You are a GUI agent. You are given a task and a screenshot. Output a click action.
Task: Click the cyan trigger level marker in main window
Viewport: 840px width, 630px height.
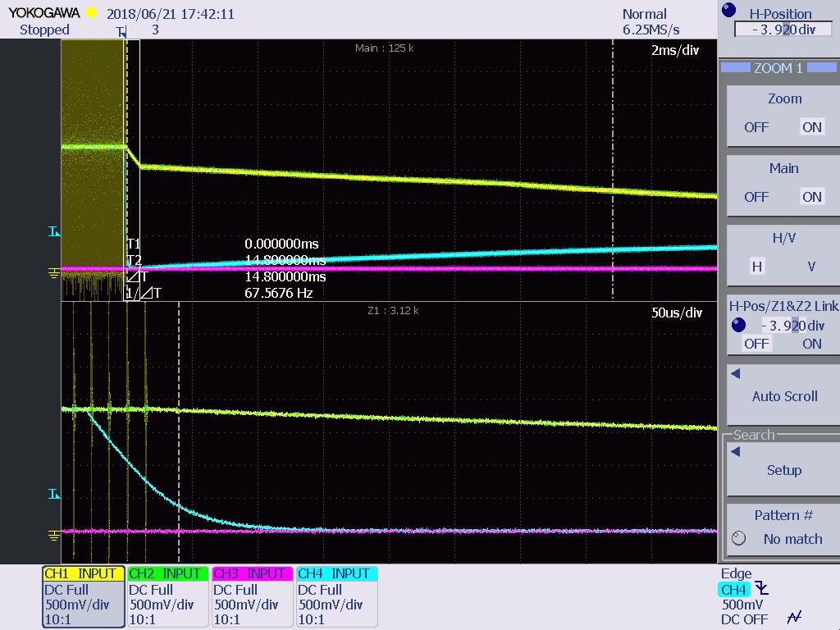click(x=54, y=231)
